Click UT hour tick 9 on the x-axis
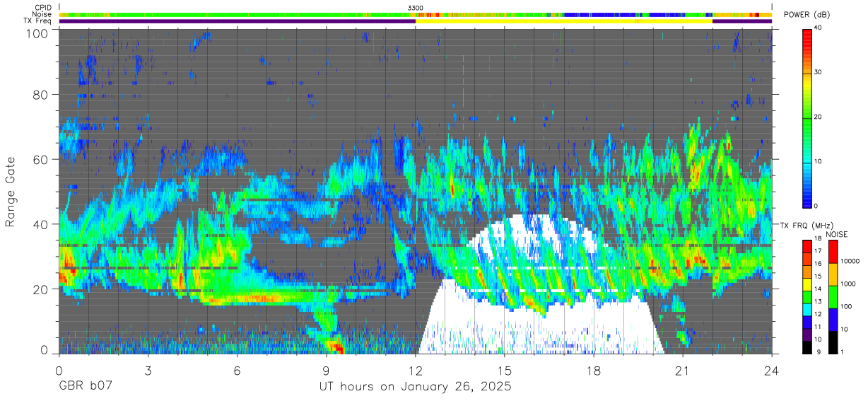This screenshot has height=401, width=868. tap(326, 371)
